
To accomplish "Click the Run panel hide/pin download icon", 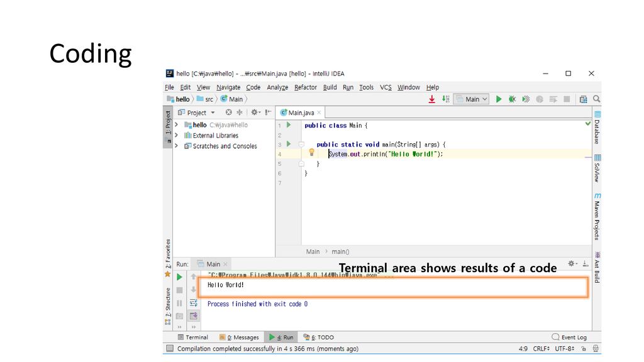I will coord(586,263).
